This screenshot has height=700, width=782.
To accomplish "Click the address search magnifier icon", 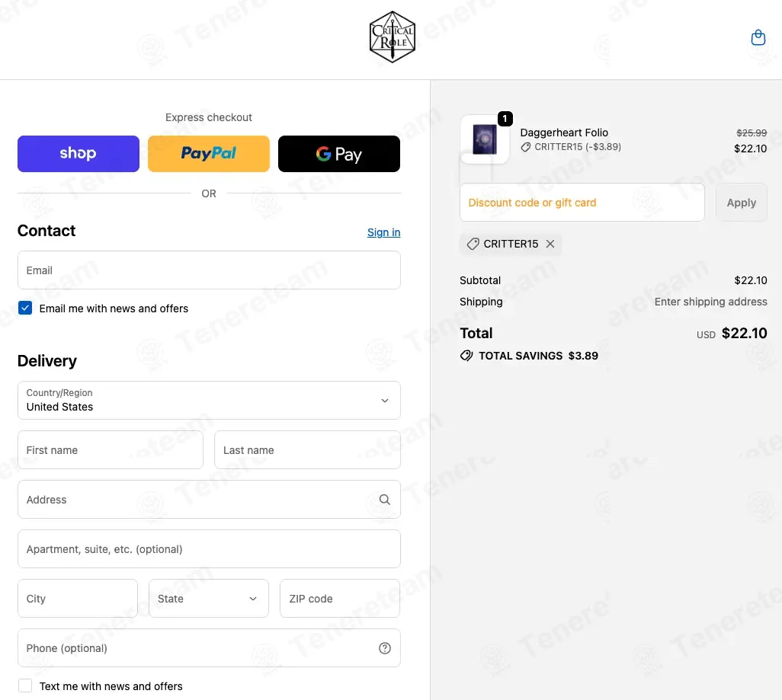I will pos(385,500).
